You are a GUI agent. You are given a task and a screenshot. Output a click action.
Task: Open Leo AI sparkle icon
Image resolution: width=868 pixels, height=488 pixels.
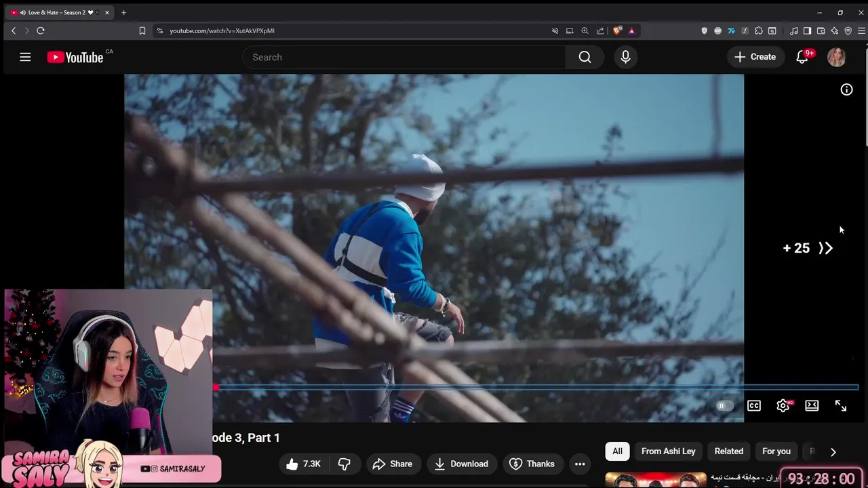[834, 30]
